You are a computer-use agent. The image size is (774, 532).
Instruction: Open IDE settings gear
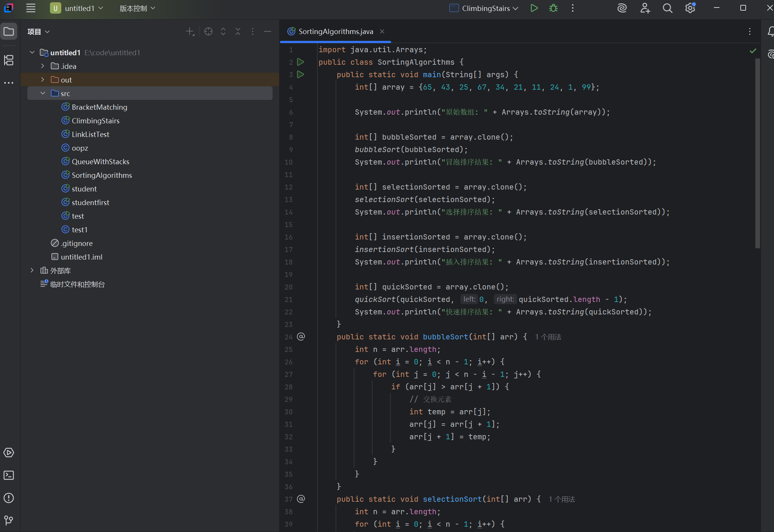tap(690, 8)
